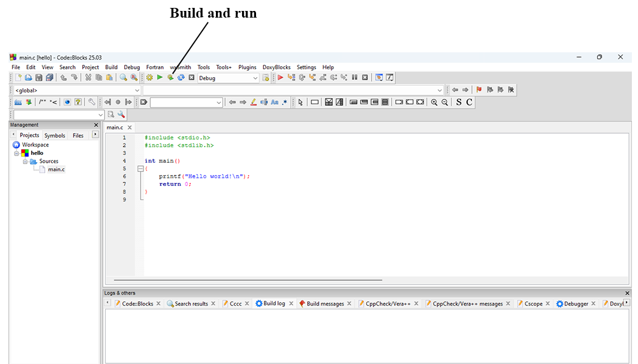This screenshot has height=364, width=638.
Task: Toggle match case 'Aa' search option
Action: tap(274, 102)
